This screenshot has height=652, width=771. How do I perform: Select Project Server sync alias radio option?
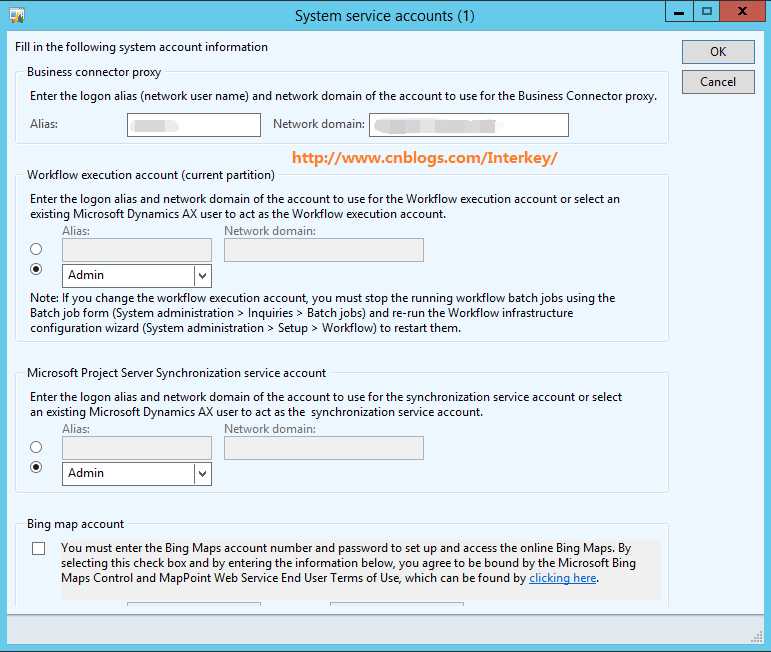[36, 447]
